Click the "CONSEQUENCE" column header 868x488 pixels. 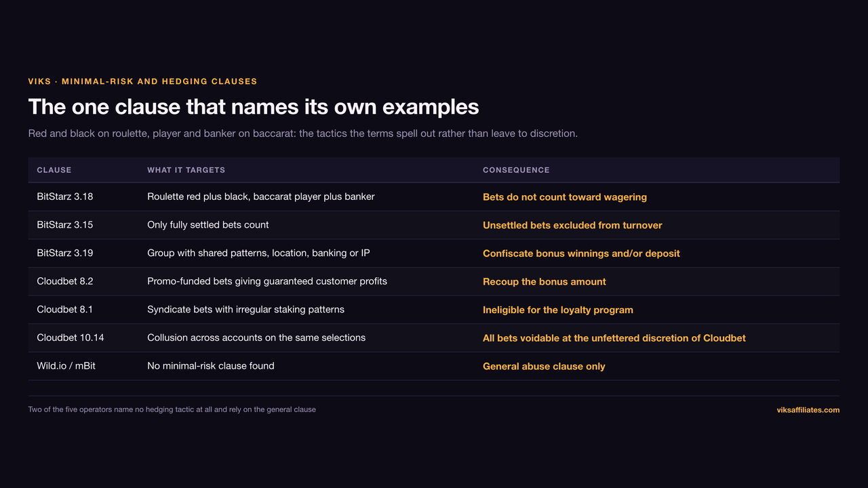(x=516, y=170)
